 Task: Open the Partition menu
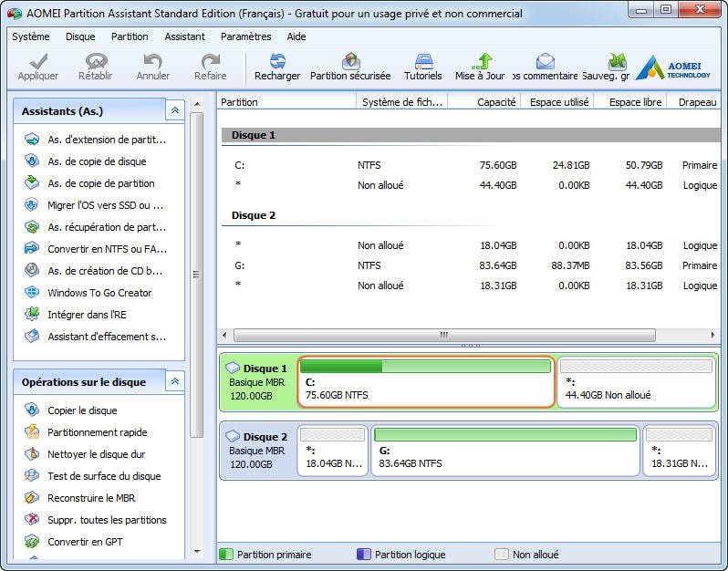tap(130, 36)
